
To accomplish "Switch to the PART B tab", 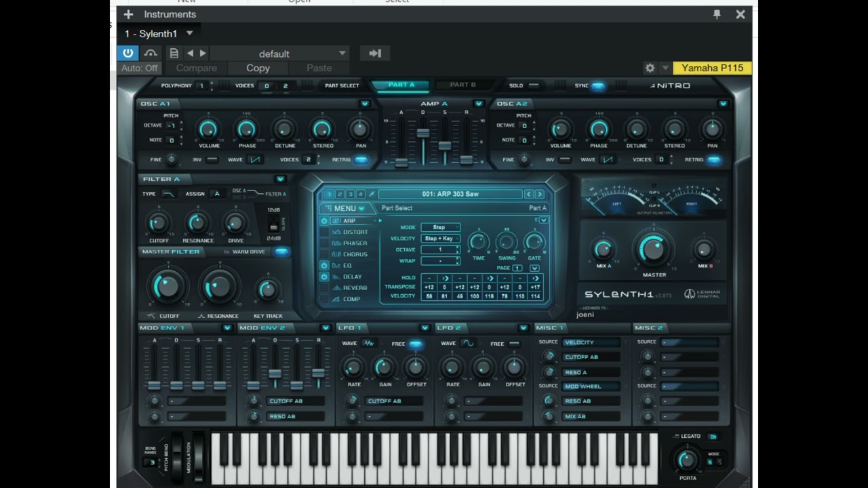I will click(x=463, y=85).
